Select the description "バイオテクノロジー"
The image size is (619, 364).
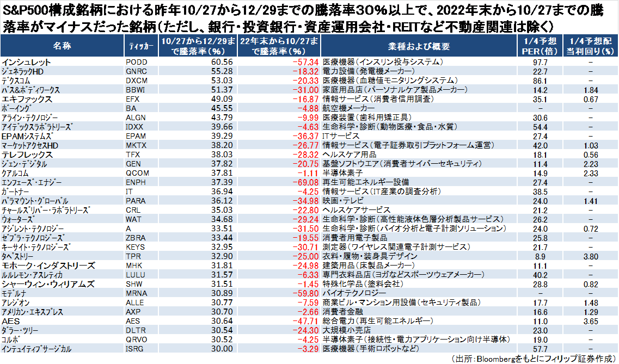click(354, 293)
